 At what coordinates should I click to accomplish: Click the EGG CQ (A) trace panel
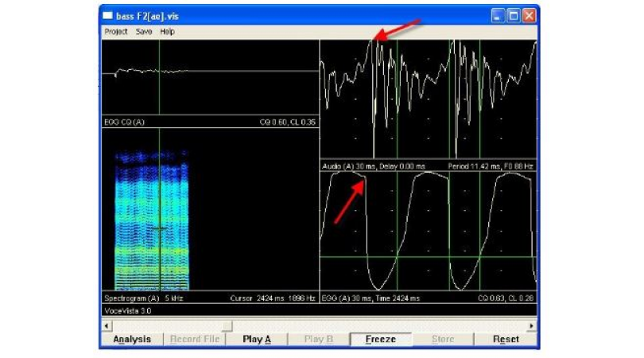pyautogui.click(x=210, y=78)
